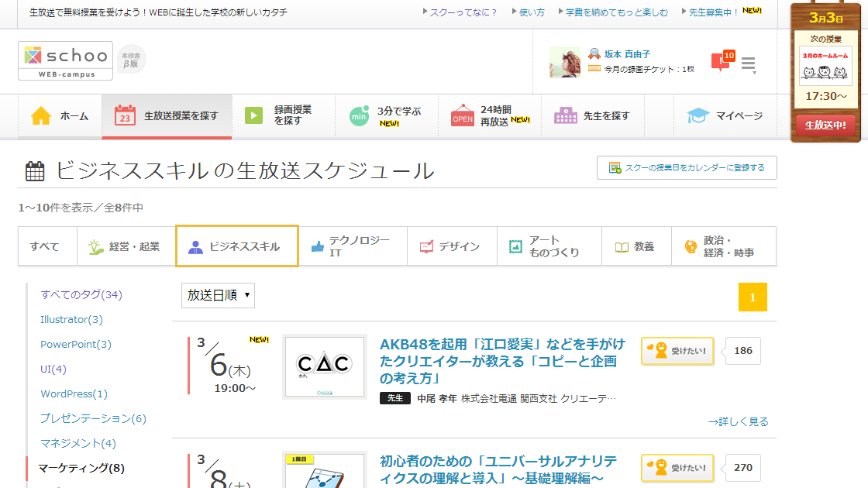Click the 186 count beside AKB48 class
The height and width of the screenshot is (488, 868).
click(743, 351)
